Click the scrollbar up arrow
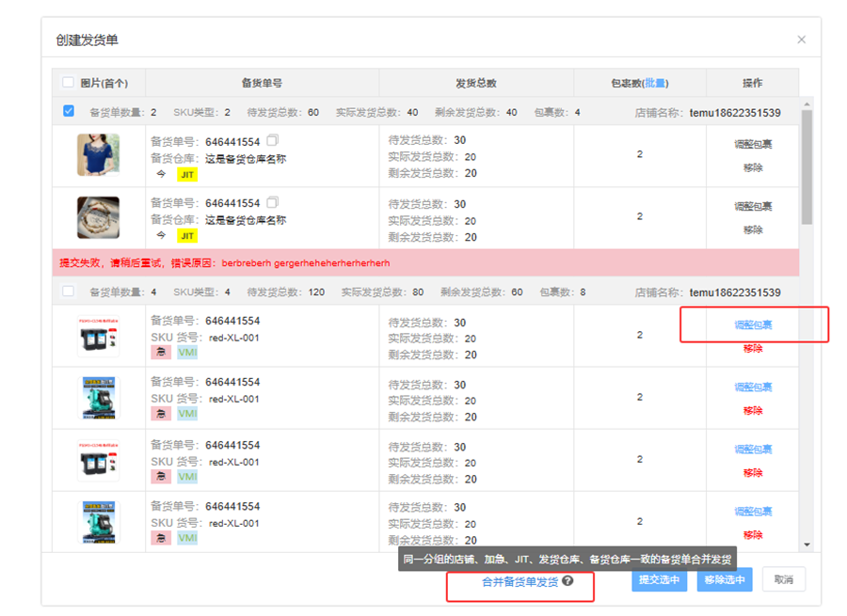The width and height of the screenshot is (847, 616). pos(807,103)
